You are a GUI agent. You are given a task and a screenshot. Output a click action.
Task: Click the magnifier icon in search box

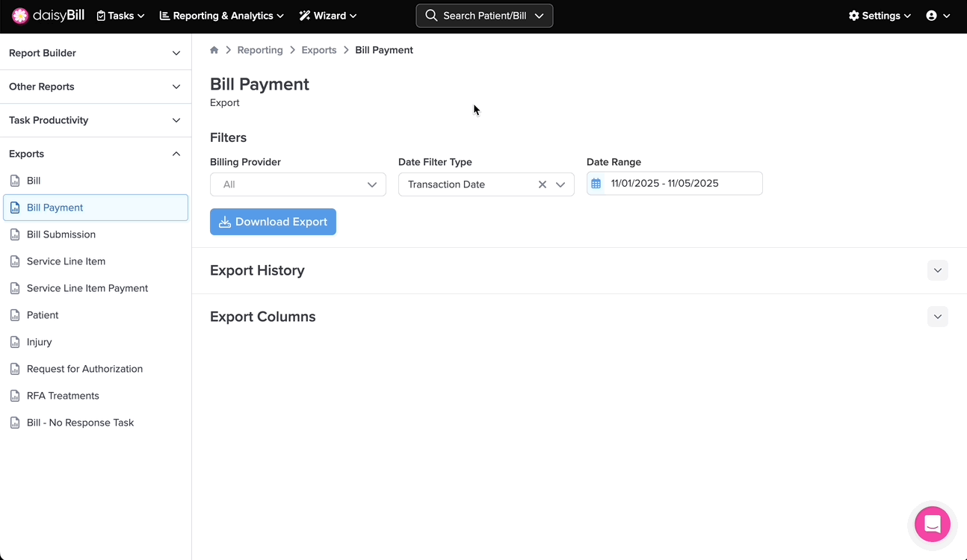tap(431, 16)
